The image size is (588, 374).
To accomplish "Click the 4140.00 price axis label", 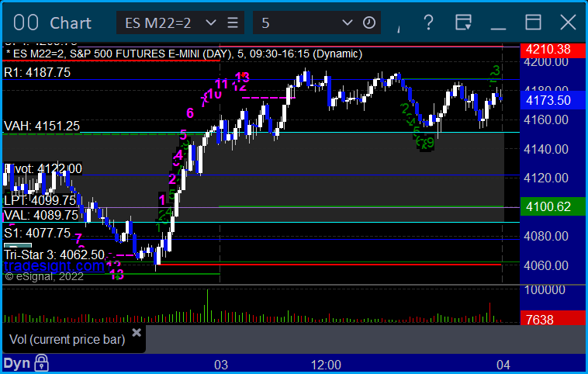I will coord(546,149).
